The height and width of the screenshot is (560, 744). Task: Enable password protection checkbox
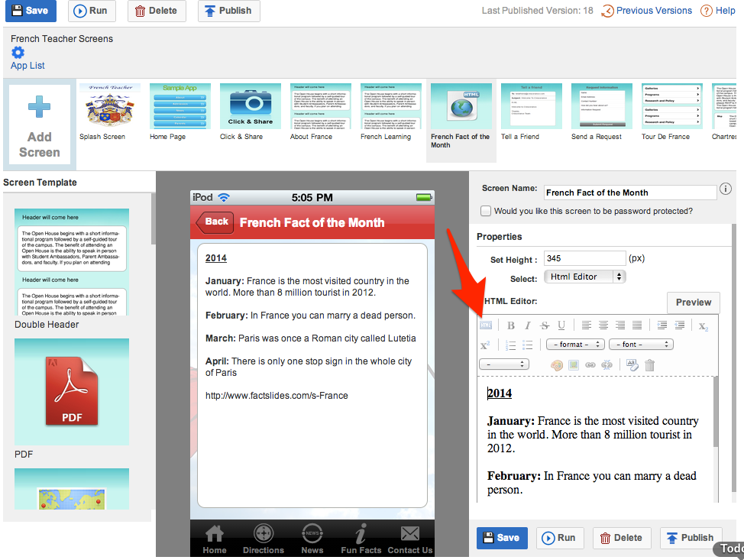tap(485, 211)
